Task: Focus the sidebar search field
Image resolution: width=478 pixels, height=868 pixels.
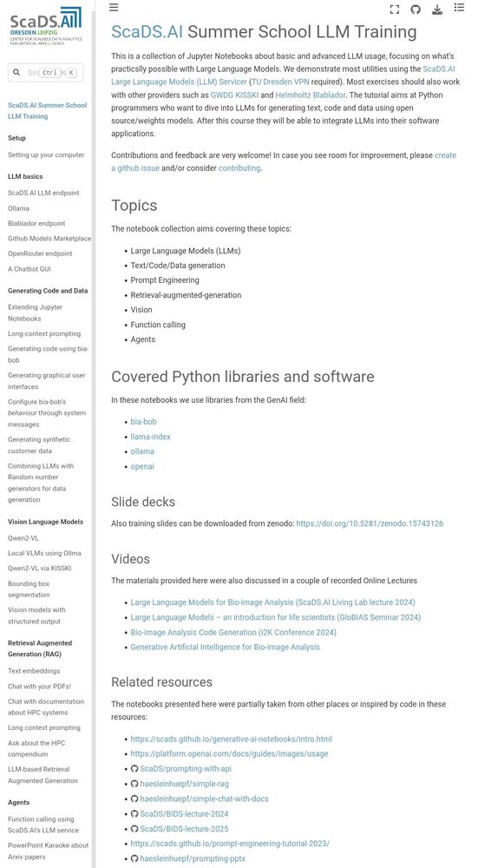Action: (x=45, y=73)
